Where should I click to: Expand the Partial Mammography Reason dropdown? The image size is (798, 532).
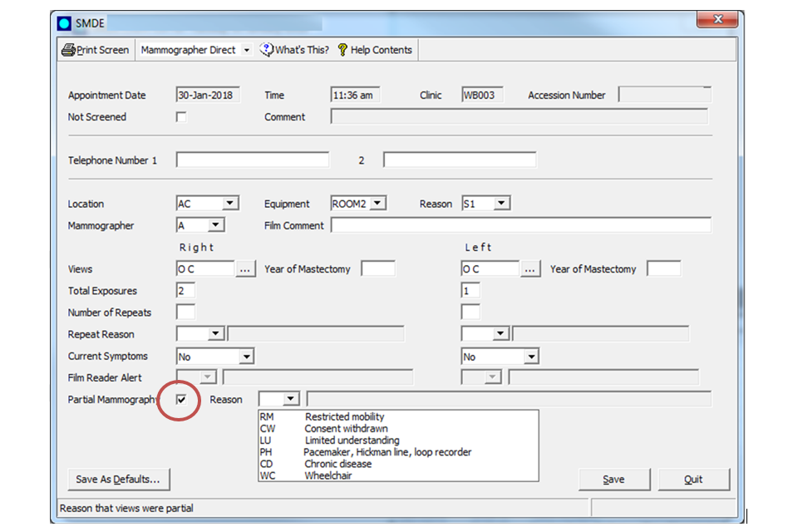pyautogui.click(x=291, y=400)
